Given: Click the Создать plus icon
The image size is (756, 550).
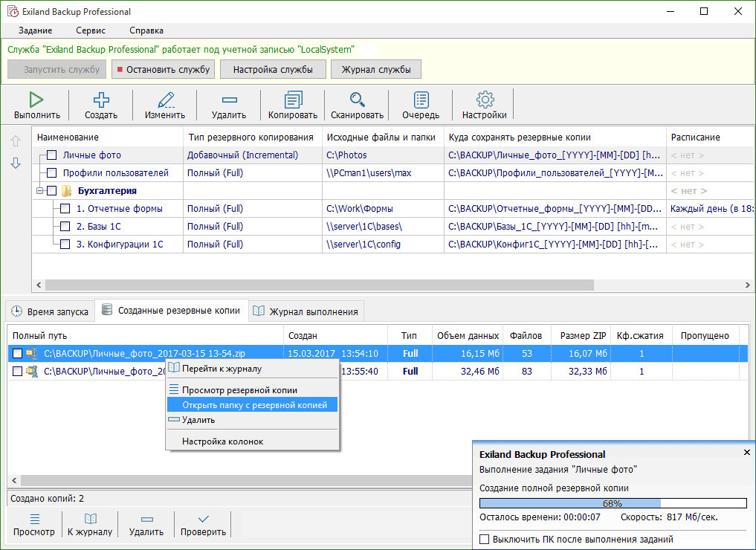Looking at the screenshot, I should pos(100,100).
